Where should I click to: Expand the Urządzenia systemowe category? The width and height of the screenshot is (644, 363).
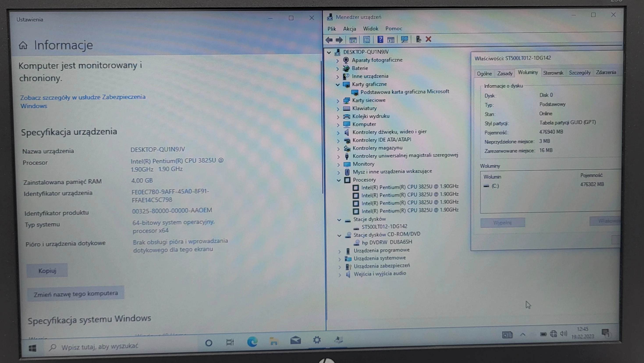pyautogui.click(x=339, y=259)
